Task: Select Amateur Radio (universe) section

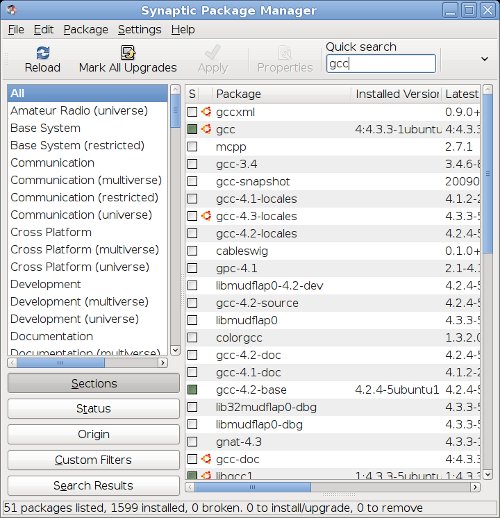Action: click(x=87, y=111)
